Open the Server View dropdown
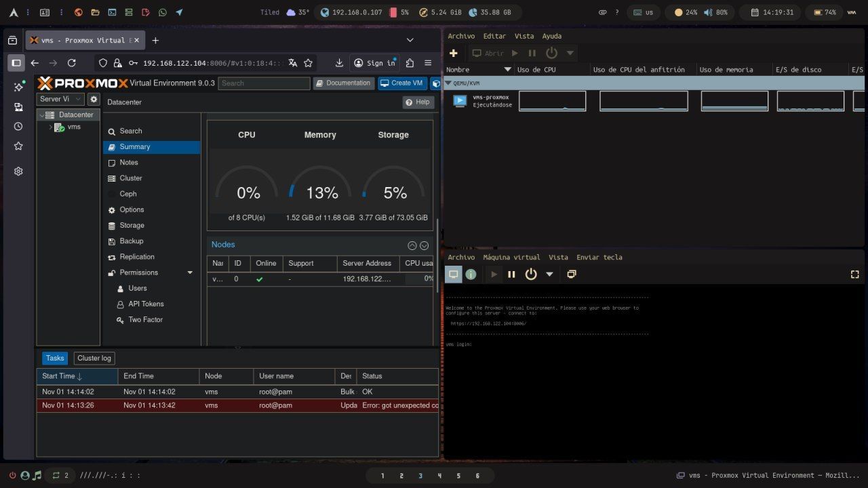The image size is (868, 488). coord(60,99)
